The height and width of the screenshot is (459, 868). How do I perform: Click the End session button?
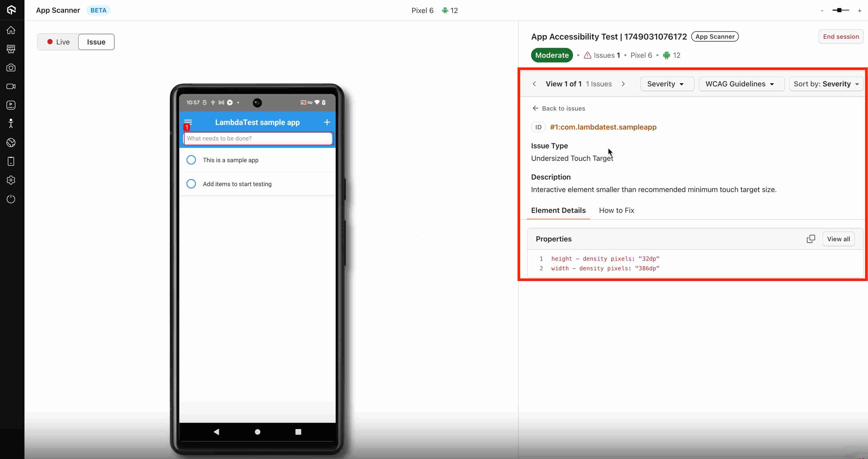click(841, 36)
